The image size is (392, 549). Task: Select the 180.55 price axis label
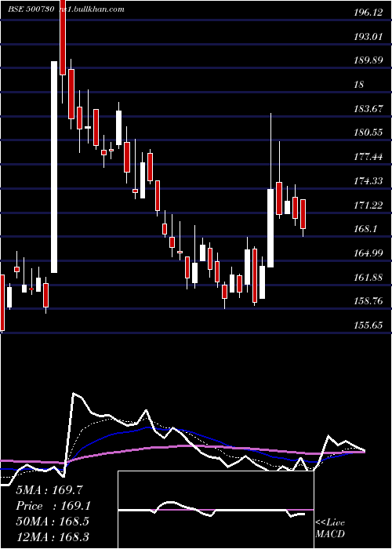(x=368, y=133)
